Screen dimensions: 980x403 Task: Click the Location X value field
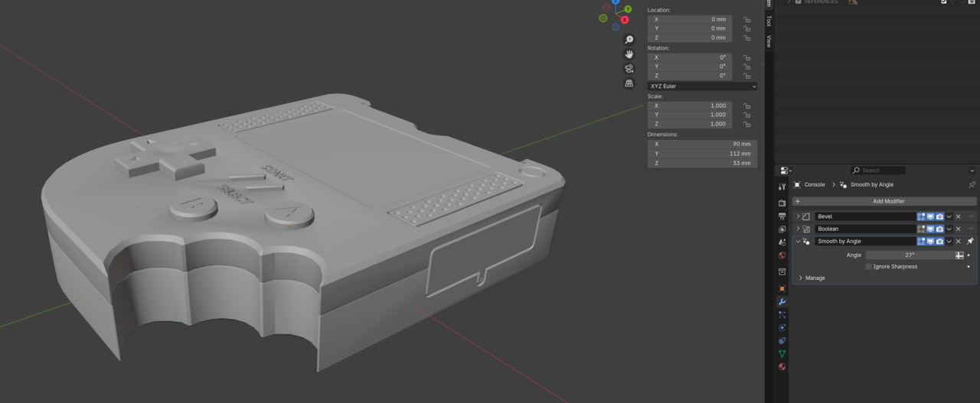(x=690, y=19)
